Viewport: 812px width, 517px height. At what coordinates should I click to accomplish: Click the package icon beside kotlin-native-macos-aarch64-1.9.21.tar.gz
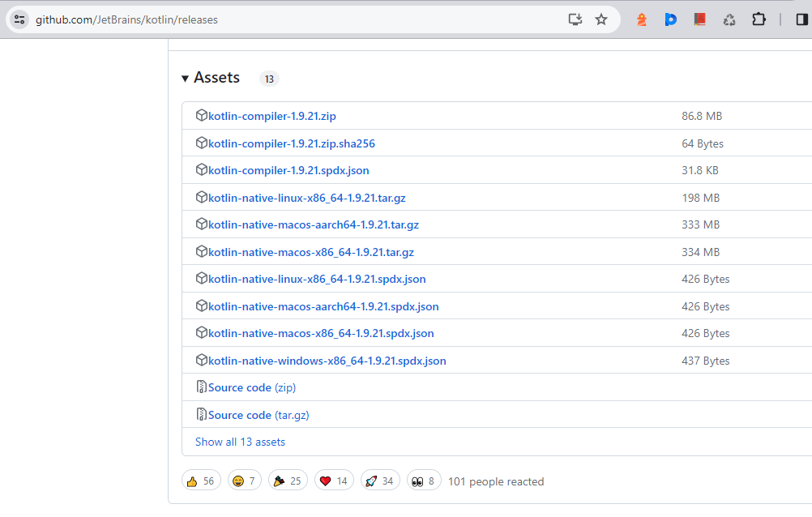point(202,224)
